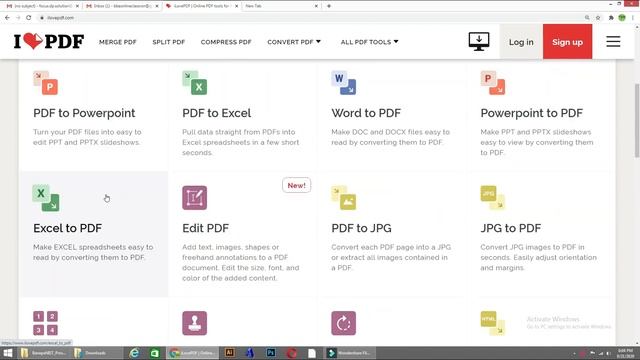Open Adobe Illustrator from the taskbar
The image size is (640, 360).
229,353
